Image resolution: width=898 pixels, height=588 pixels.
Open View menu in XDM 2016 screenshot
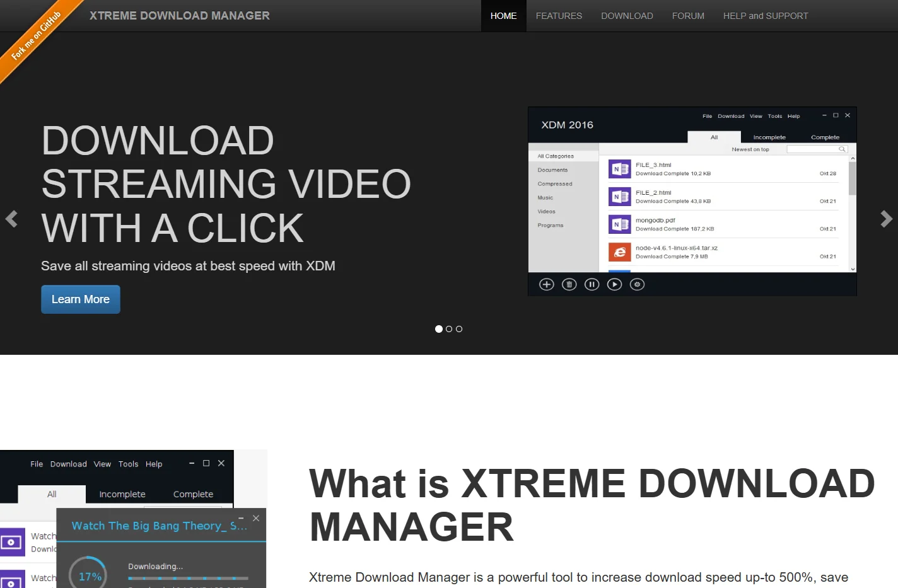[x=755, y=116]
